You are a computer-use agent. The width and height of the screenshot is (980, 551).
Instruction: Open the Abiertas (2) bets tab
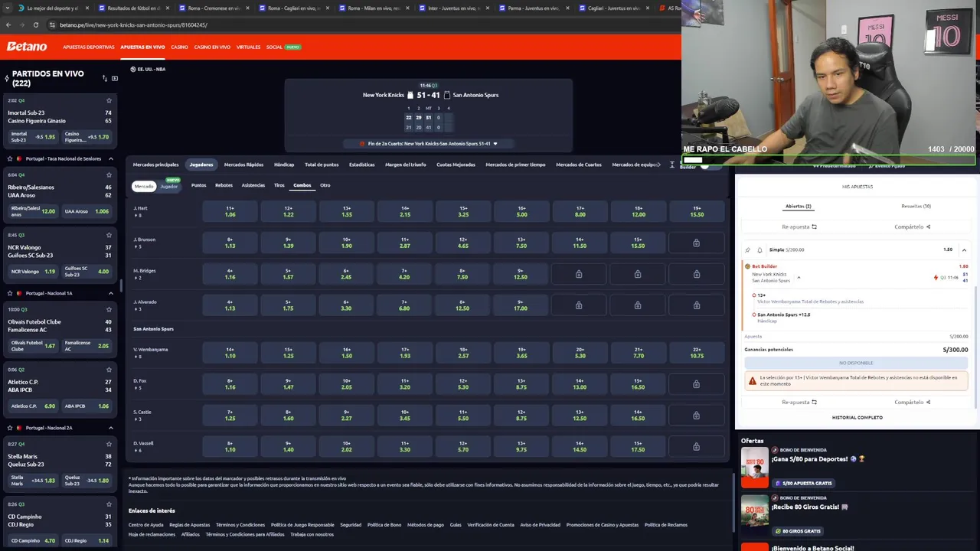click(x=798, y=206)
